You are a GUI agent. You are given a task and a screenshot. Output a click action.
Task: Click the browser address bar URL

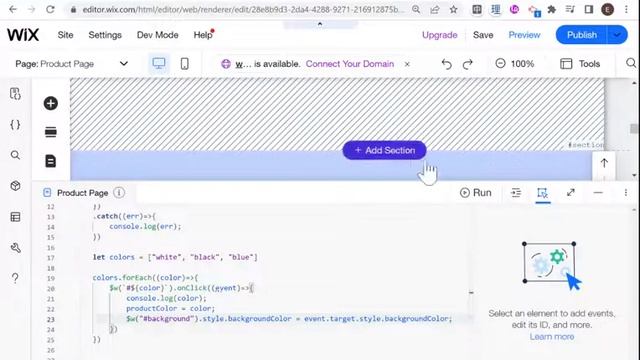click(x=243, y=9)
